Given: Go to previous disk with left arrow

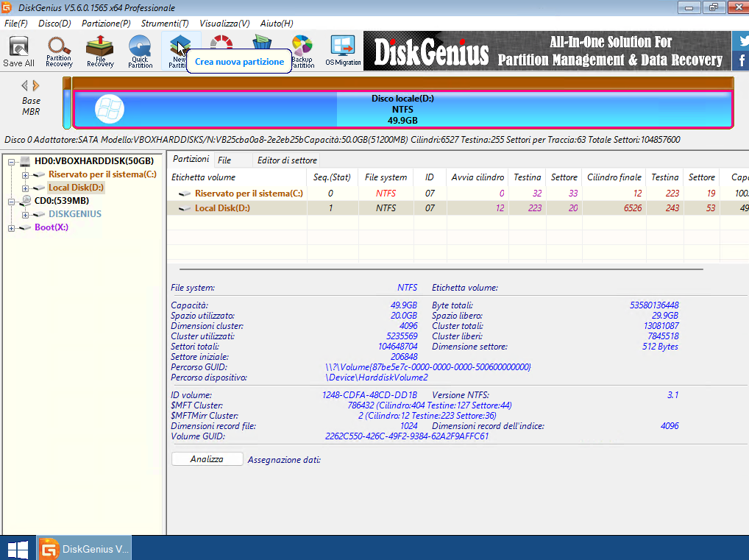Looking at the screenshot, I should [25, 85].
